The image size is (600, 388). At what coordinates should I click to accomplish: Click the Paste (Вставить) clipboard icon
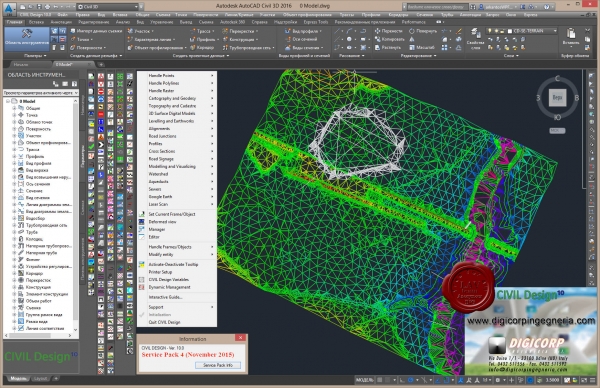click(x=571, y=34)
